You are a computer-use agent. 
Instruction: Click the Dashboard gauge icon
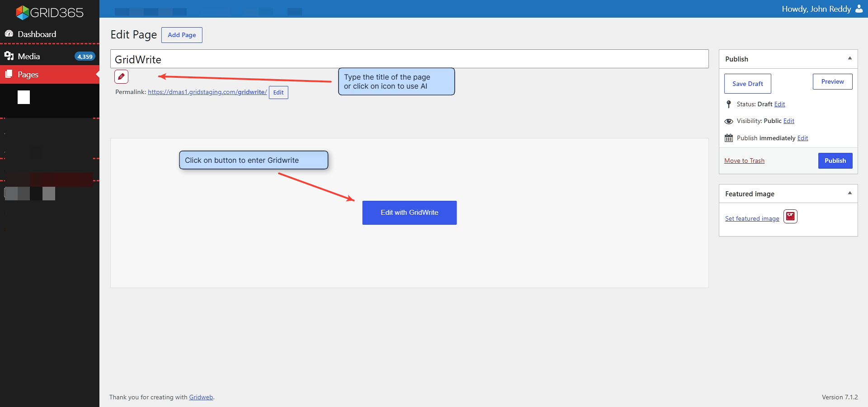(x=9, y=34)
